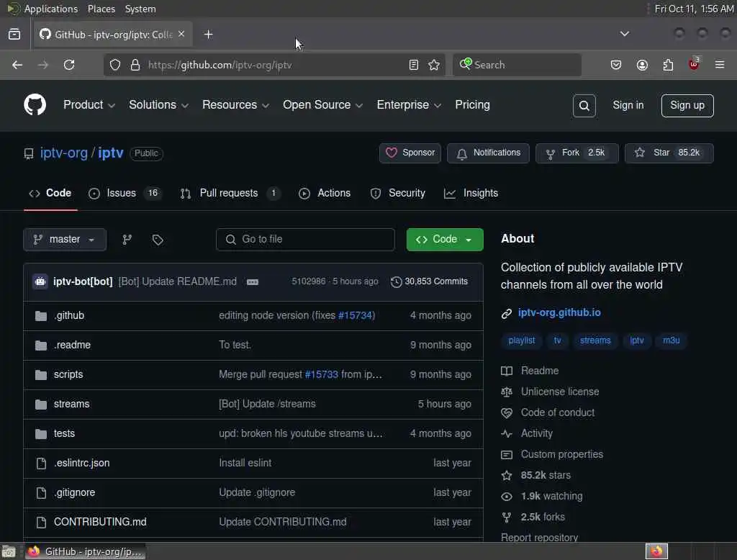Click the Firefox Search box
The image size is (737, 560).
coord(517,65)
